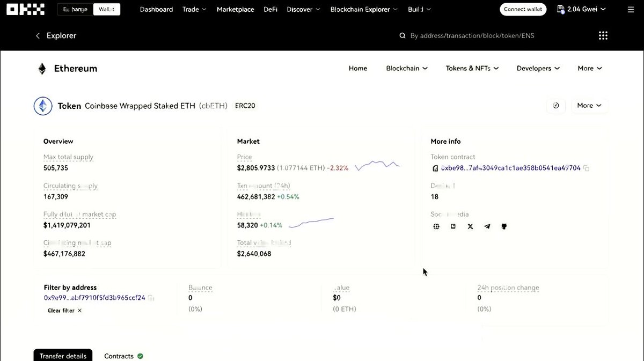Copy the token contract address
Image resolution: width=644 pixels, height=361 pixels.
pyautogui.click(x=586, y=168)
